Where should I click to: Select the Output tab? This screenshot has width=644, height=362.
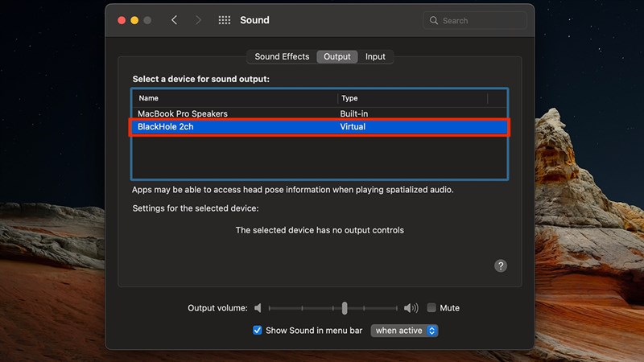tap(337, 56)
